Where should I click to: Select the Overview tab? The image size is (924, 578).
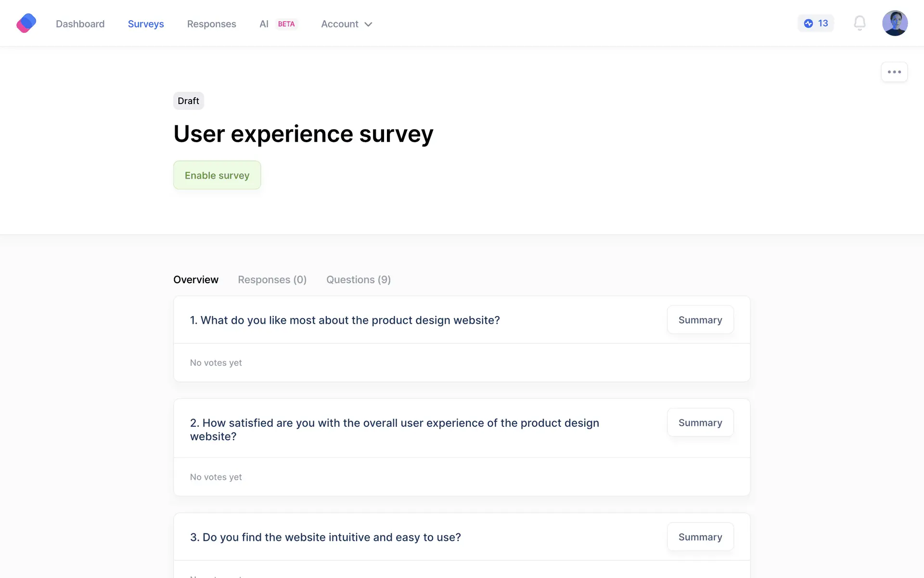click(x=196, y=280)
